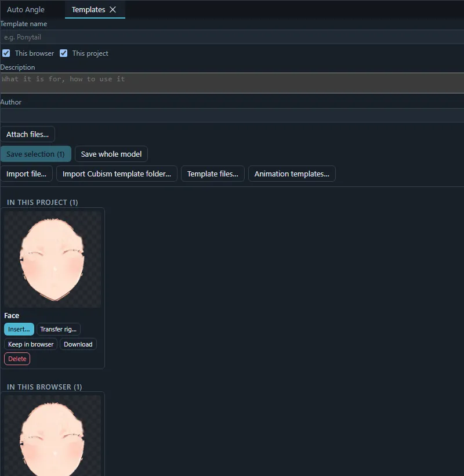The image size is (464, 476).
Task: Select Face thumbnail under In This Project
Action: 53,259
